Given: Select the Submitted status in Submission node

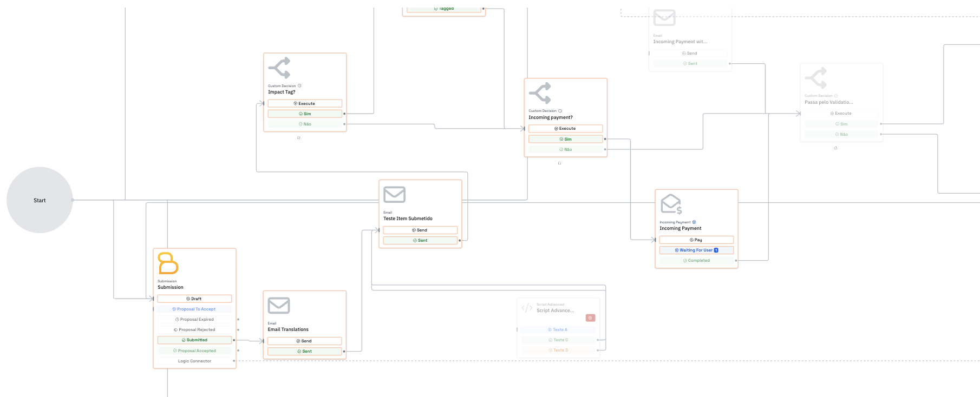Looking at the screenshot, I should [194, 340].
